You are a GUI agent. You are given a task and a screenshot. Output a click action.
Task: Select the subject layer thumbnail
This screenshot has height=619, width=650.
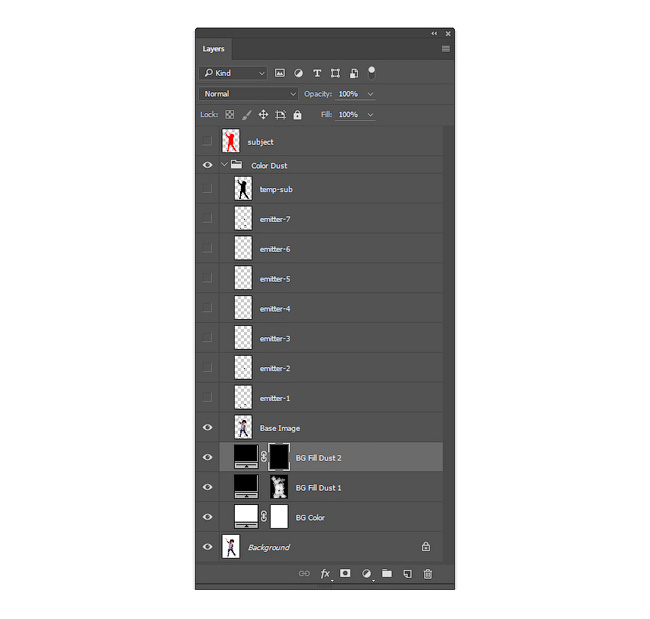pos(230,141)
